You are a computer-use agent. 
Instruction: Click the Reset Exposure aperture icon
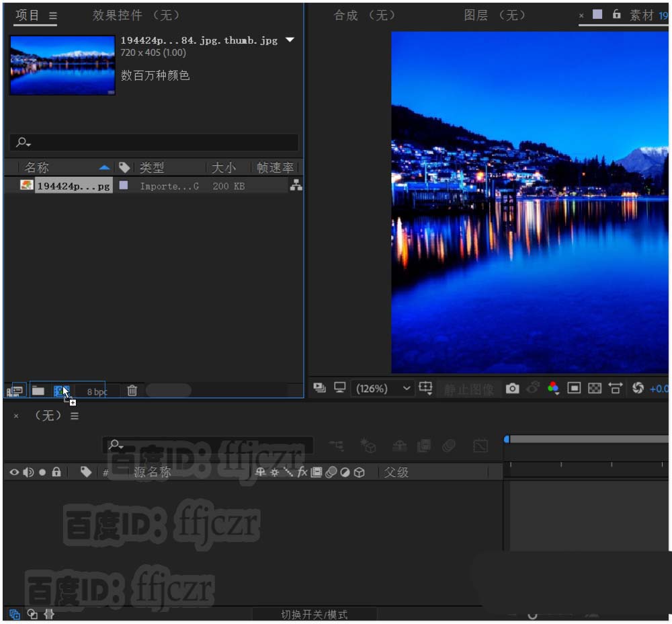pos(638,388)
